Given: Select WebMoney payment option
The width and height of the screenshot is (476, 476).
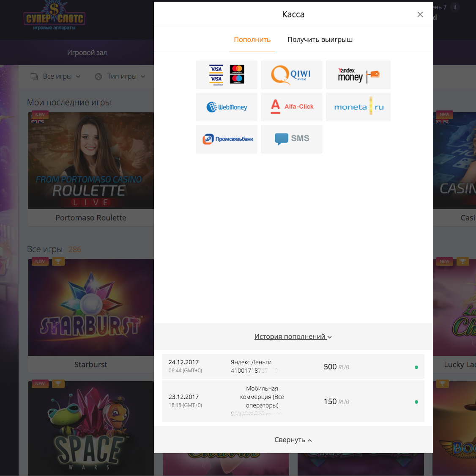Looking at the screenshot, I should [x=227, y=107].
